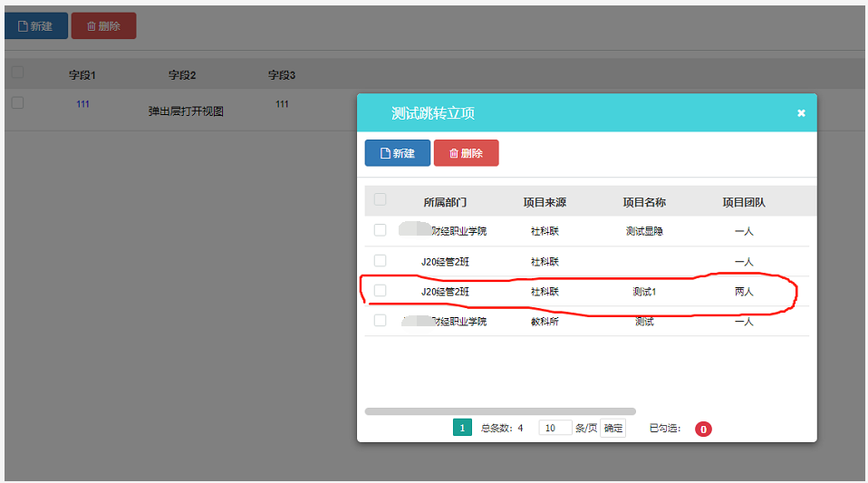The width and height of the screenshot is (868, 483).
Task: Click the red 删除 button in the dialog
Action: 466,153
